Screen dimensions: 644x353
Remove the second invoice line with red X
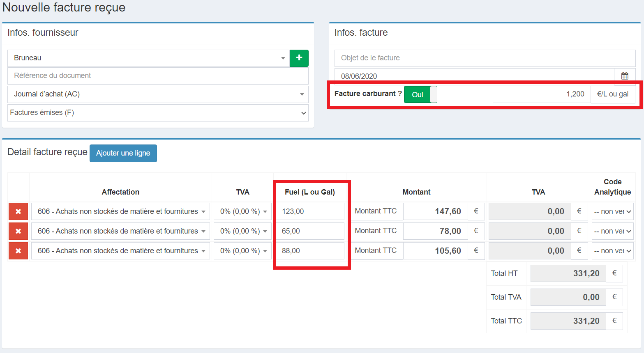(x=18, y=231)
